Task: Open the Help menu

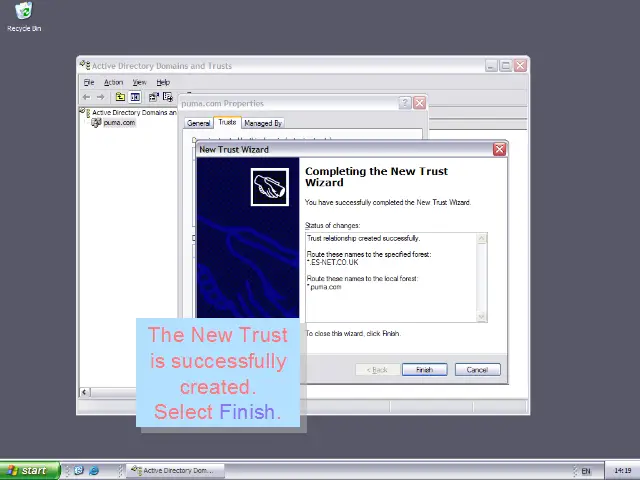Action: pyautogui.click(x=163, y=82)
